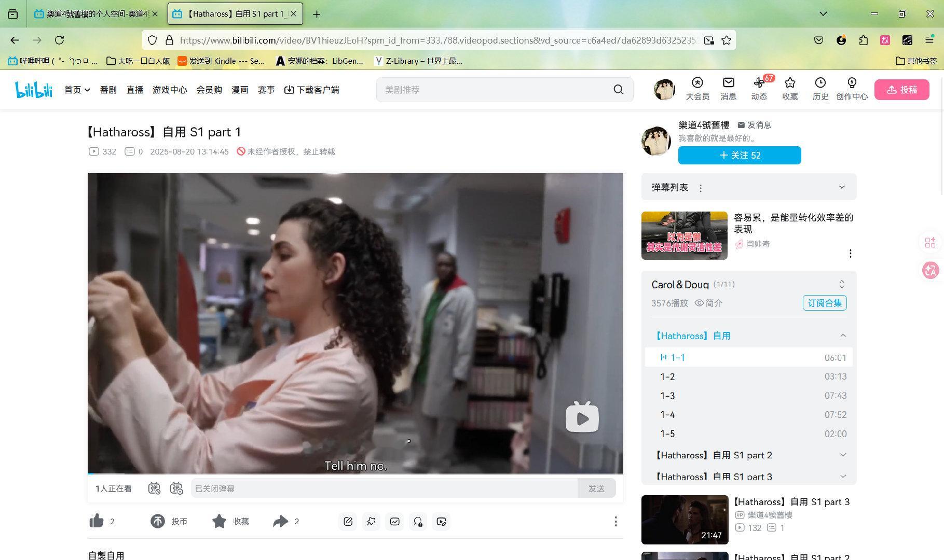Open the 消息 messages icon
The image size is (944, 560).
coord(728,89)
